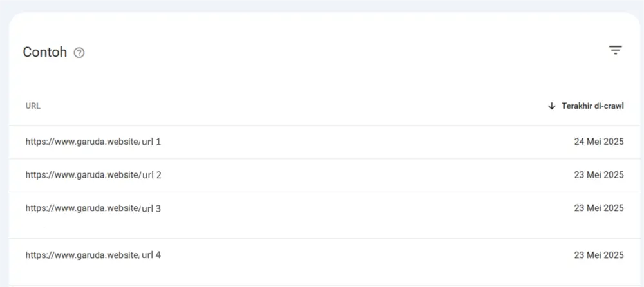
Task: Select the 24 Mei 2025 crawl date
Action: (x=599, y=142)
